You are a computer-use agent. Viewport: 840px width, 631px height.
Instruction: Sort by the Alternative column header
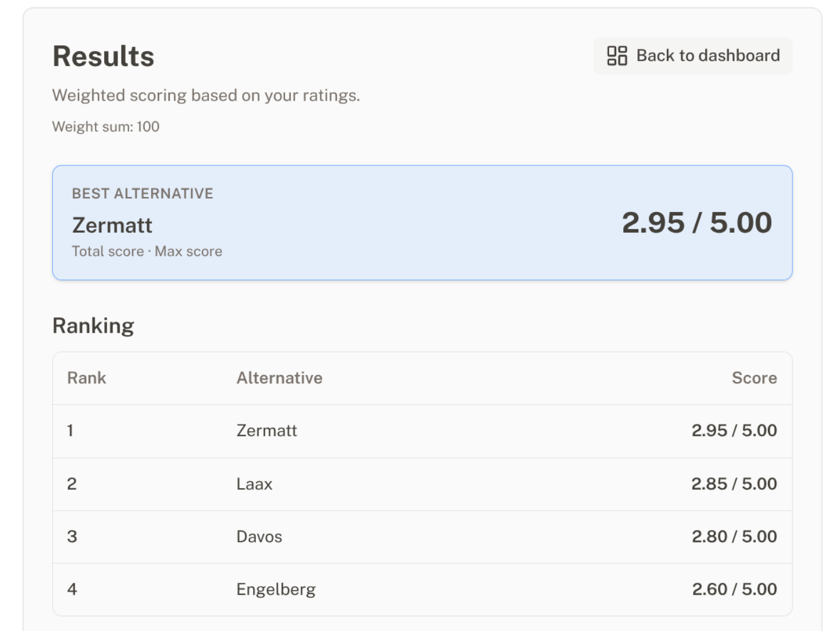(280, 378)
